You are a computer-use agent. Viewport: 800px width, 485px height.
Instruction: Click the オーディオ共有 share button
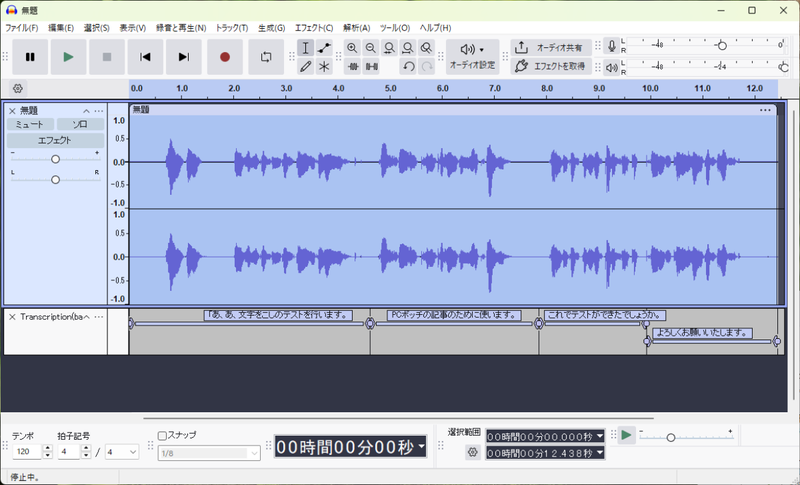tap(551, 48)
